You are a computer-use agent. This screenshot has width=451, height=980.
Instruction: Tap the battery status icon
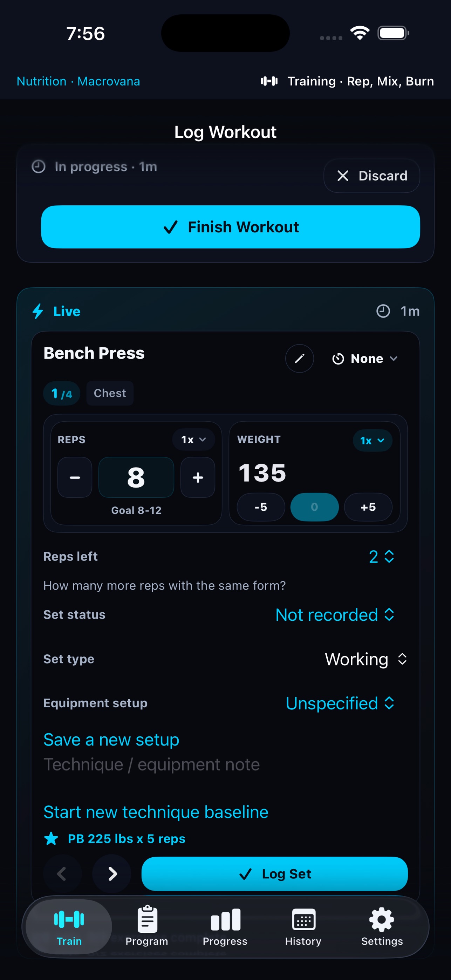[393, 33]
